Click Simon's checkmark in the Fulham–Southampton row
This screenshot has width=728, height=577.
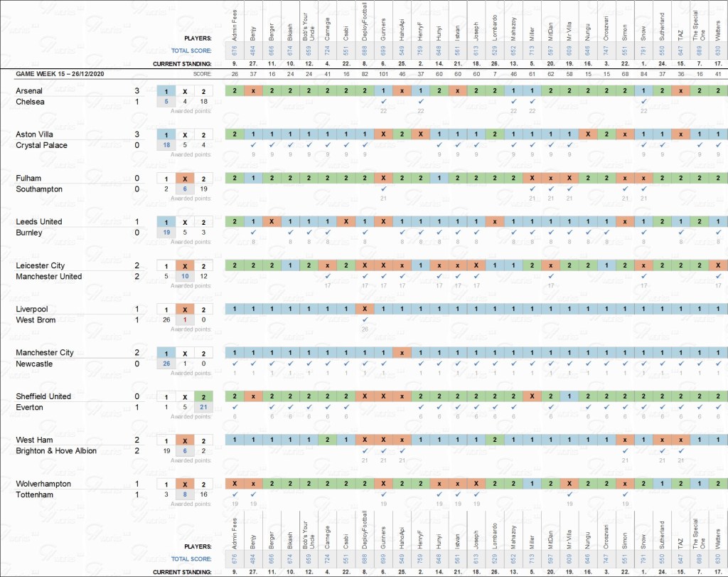click(624, 189)
